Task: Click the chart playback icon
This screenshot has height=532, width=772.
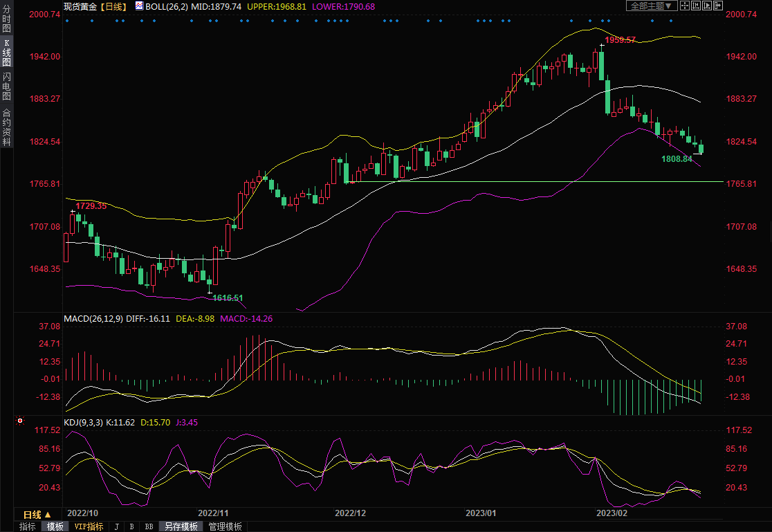Action: (x=707, y=6)
